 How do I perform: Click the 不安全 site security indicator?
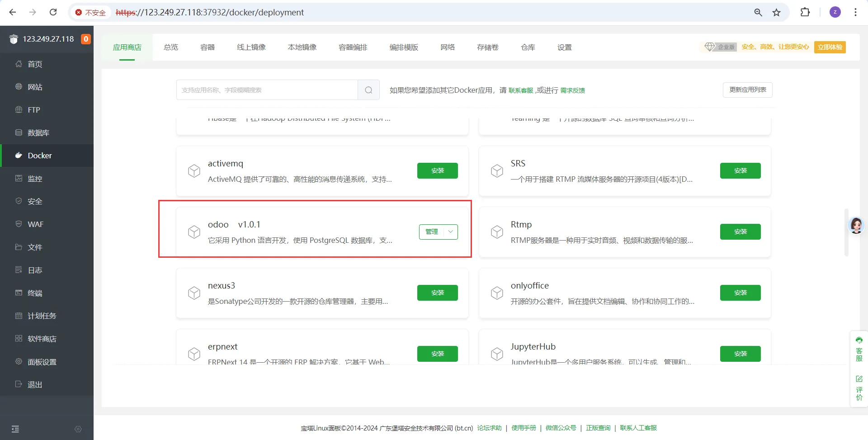(90, 13)
